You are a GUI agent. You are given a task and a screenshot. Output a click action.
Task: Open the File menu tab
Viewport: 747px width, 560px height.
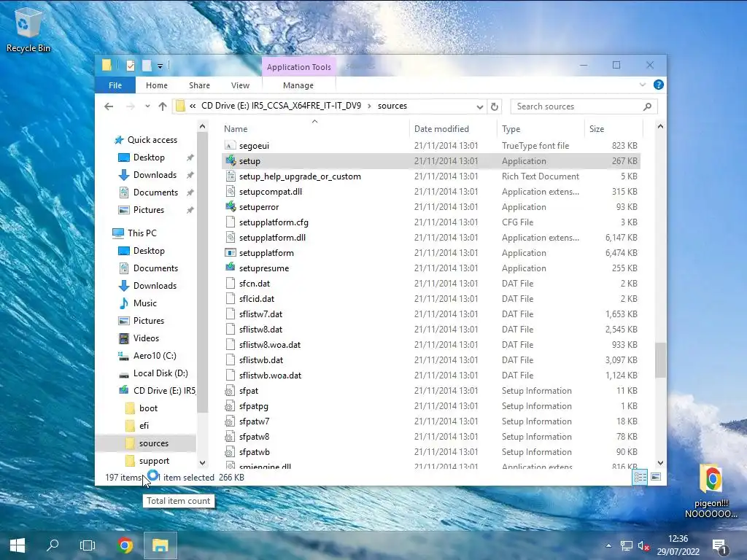(x=115, y=85)
